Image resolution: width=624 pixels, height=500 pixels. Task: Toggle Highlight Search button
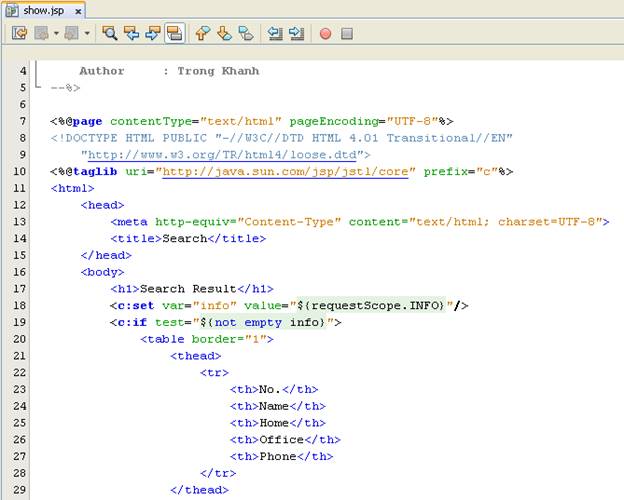tap(174, 33)
